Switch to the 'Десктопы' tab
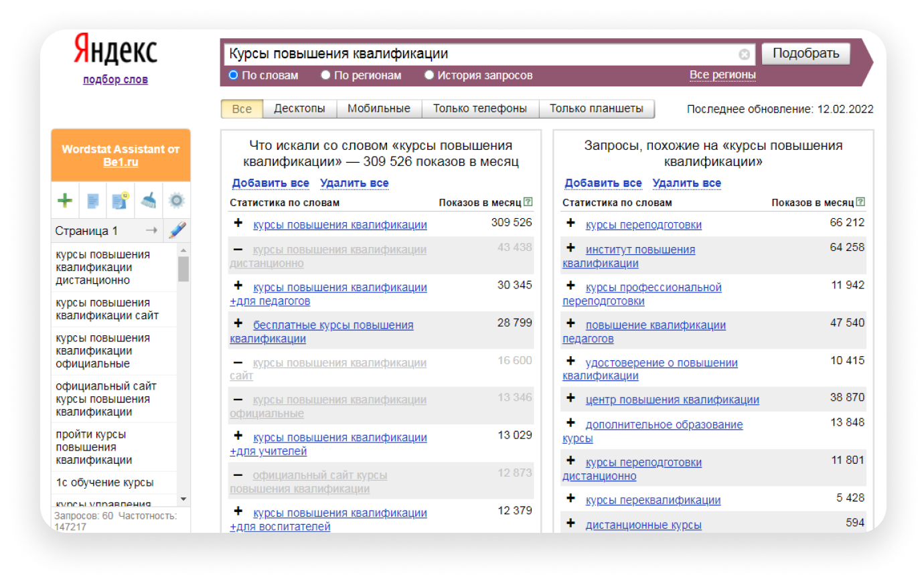Viewport: 924px width, 581px height. click(299, 108)
